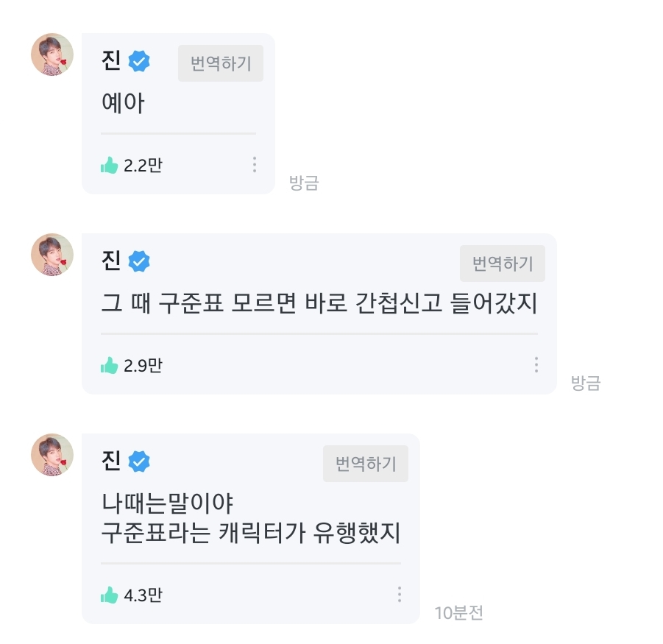This screenshot has width=663, height=644.
Task: Click the verified badge on the bottom comment
Action: [x=140, y=461]
